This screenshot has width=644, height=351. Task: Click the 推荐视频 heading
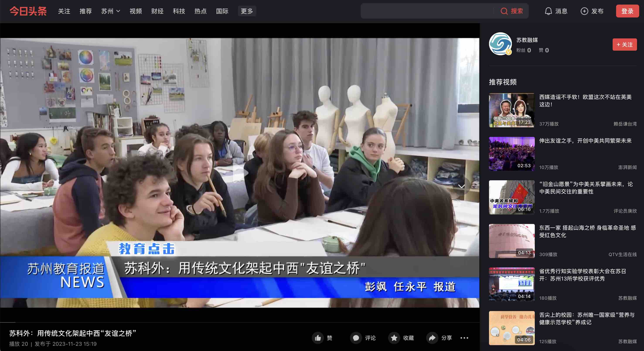point(503,82)
